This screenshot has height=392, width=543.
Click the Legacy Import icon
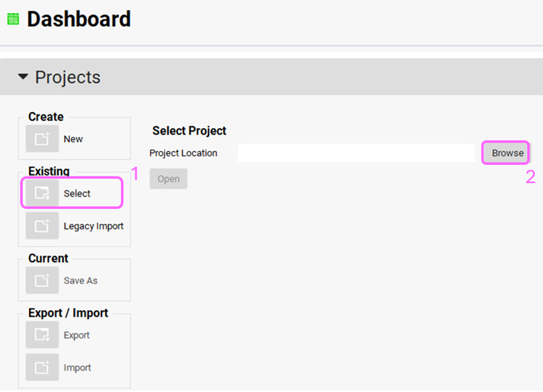tap(42, 226)
